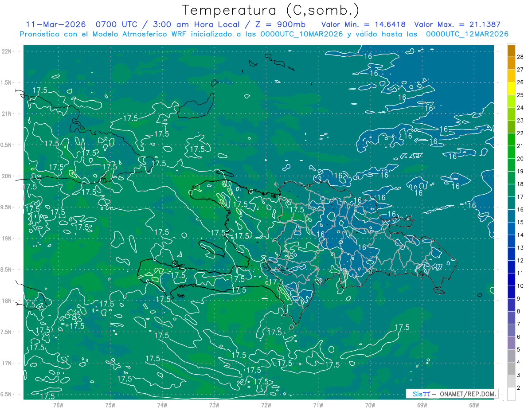Click the '76W' longitude axis label

pos(58,405)
